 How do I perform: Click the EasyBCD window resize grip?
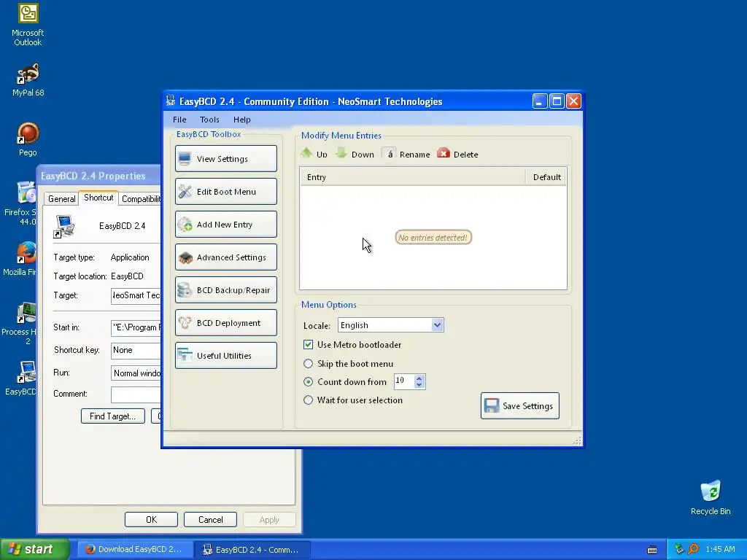577,440
